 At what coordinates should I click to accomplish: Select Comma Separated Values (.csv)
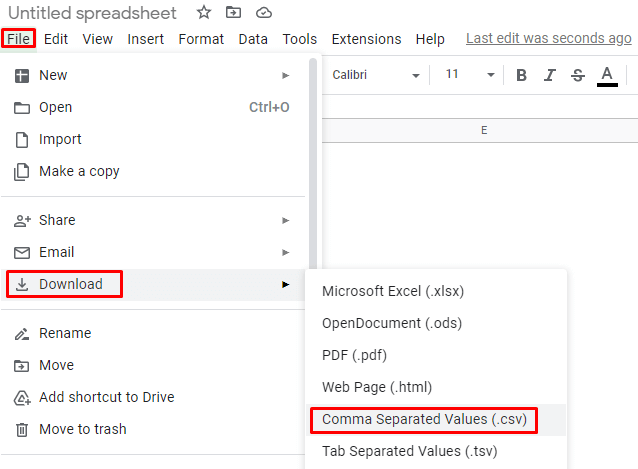pyautogui.click(x=423, y=419)
